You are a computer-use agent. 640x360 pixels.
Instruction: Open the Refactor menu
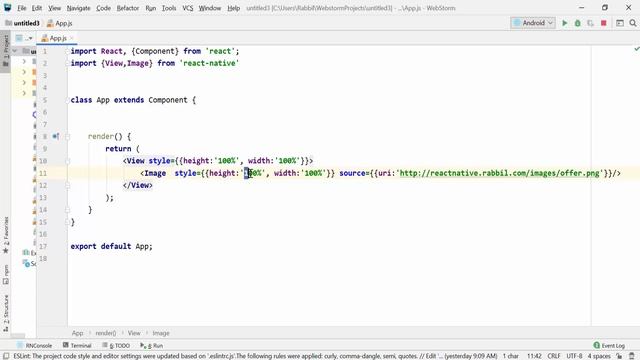pos(128,8)
